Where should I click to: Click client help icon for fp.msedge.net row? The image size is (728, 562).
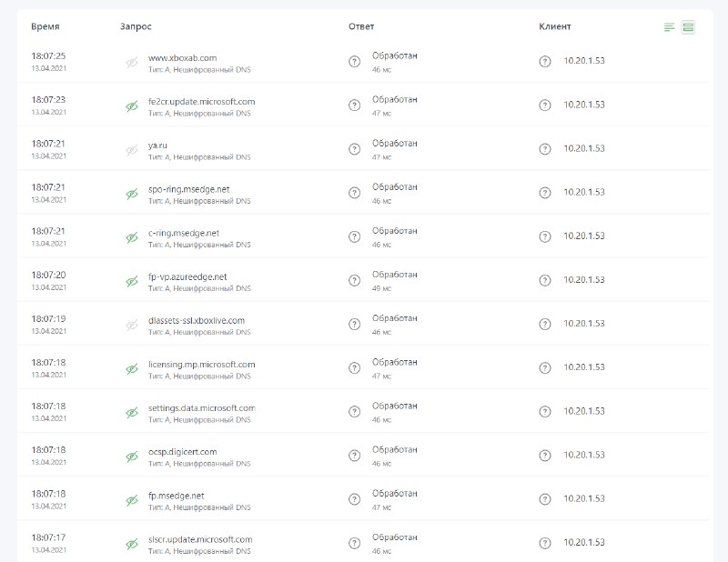click(545, 499)
